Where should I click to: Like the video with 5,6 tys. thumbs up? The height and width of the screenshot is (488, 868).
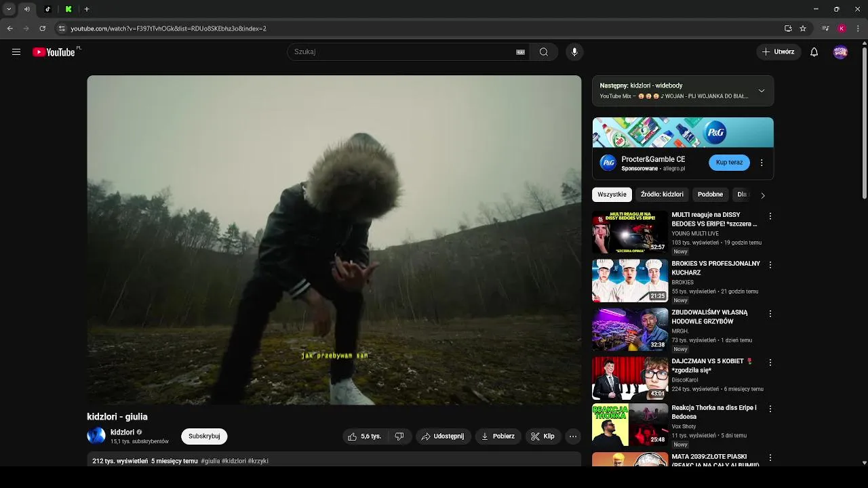tap(365, 436)
